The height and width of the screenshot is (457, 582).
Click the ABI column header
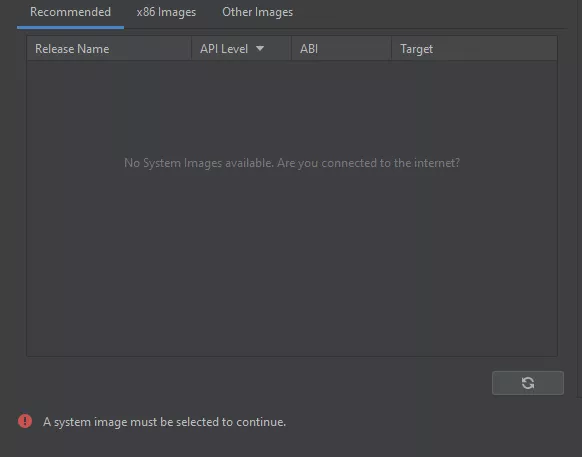341,48
